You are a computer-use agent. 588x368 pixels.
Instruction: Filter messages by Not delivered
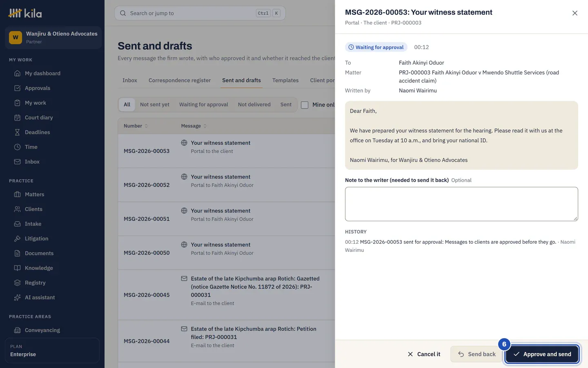tap(254, 105)
